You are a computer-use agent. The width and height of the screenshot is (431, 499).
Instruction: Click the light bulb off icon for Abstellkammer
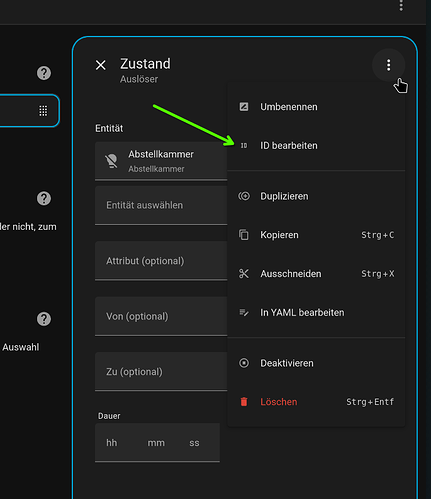click(x=111, y=161)
